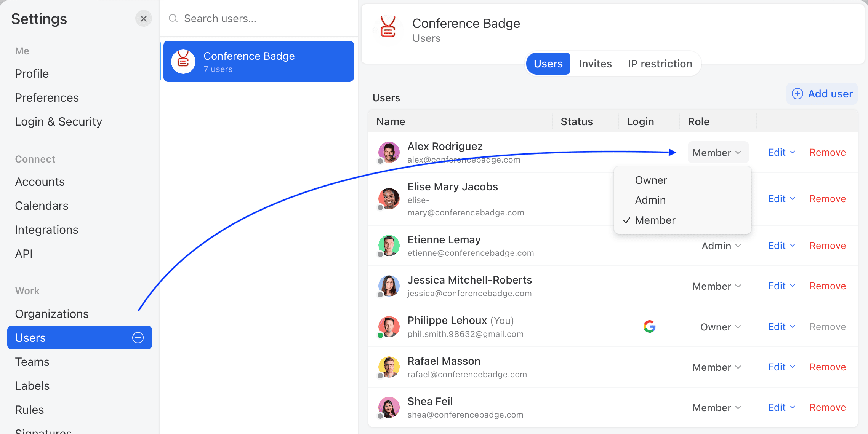Open Etienne Lemay's Admin role dropdown
Viewport: 868px width, 434px height.
[x=721, y=246]
